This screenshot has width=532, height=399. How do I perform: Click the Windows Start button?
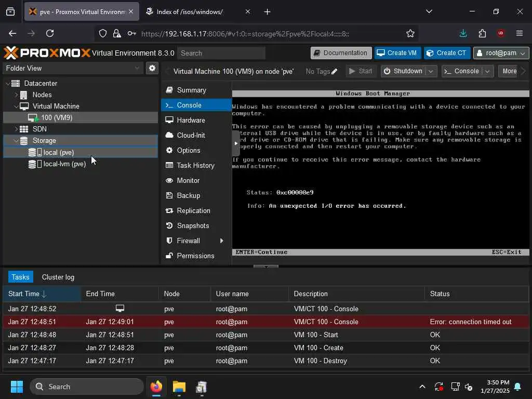(17, 387)
